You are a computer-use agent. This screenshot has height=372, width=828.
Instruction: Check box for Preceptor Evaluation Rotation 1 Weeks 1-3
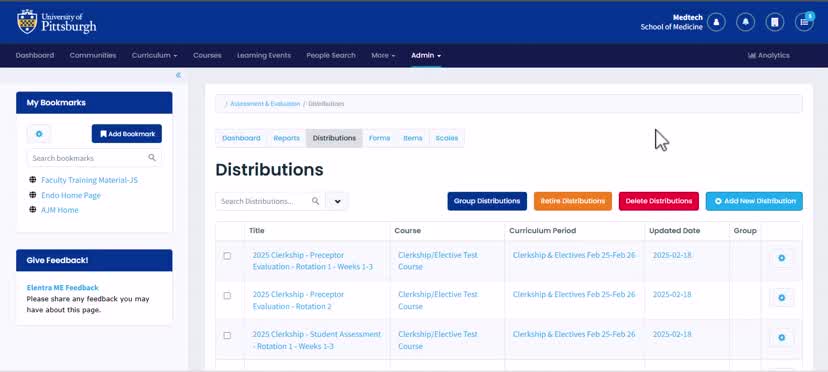[227, 256]
